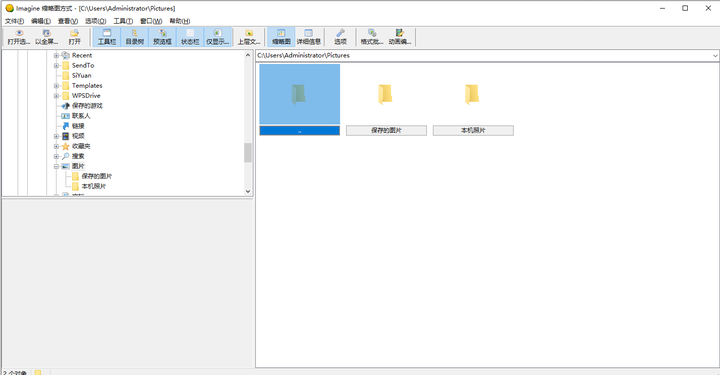This screenshot has height=375, width=720.
Task: Click the 本机照片 caption button
Action: [x=473, y=130]
